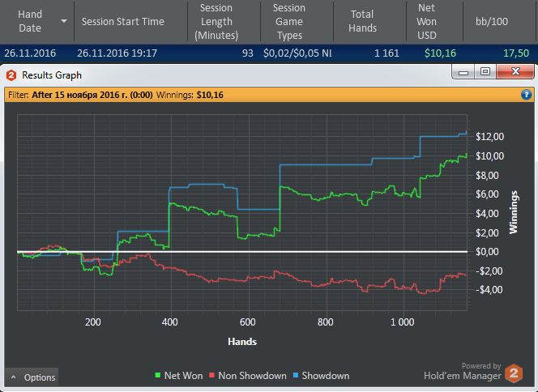538x392 pixels.
Task: Select the 26.11.2016 hand date cell
Action: (x=30, y=53)
